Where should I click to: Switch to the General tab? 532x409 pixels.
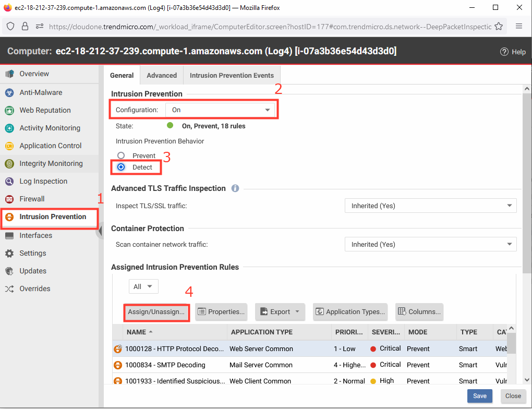(122, 75)
